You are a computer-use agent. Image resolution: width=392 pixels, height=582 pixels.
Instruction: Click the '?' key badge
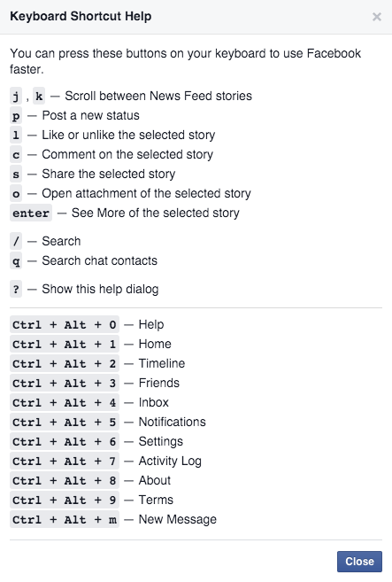(x=16, y=289)
